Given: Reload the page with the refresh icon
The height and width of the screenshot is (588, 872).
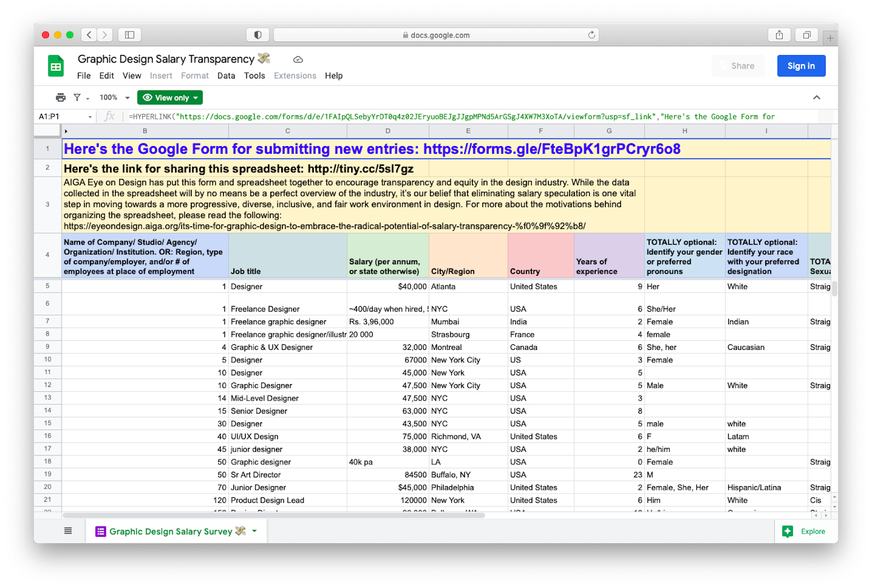Looking at the screenshot, I should coord(591,35).
